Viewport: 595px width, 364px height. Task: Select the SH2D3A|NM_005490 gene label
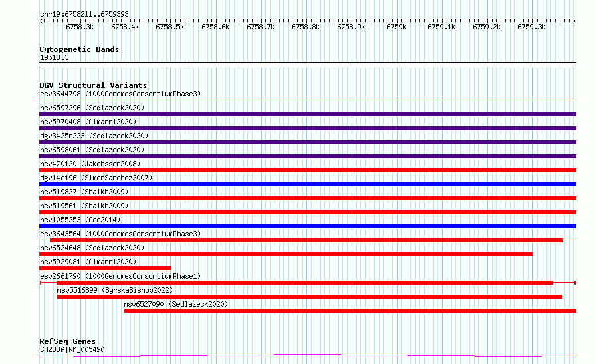[72, 349]
